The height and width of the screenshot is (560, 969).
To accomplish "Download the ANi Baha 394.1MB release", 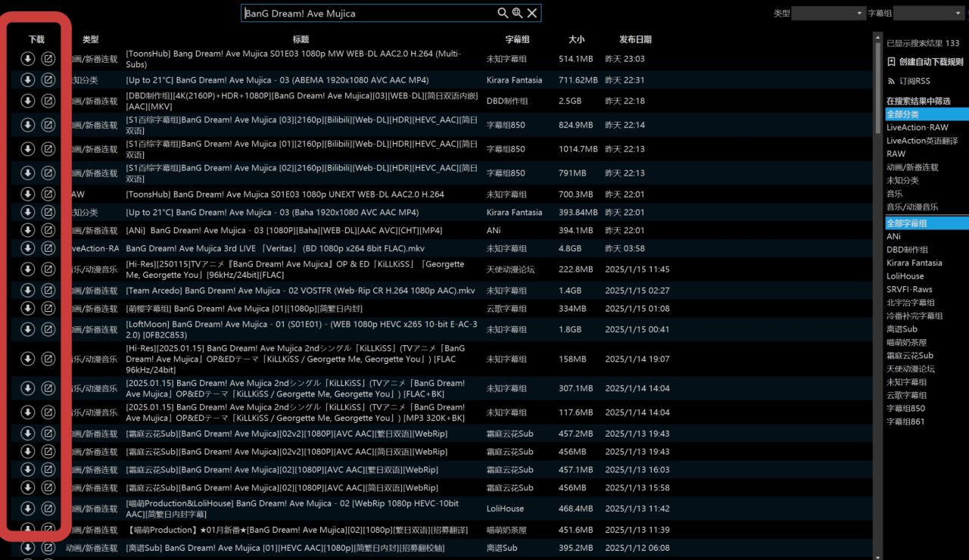I will [x=28, y=230].
